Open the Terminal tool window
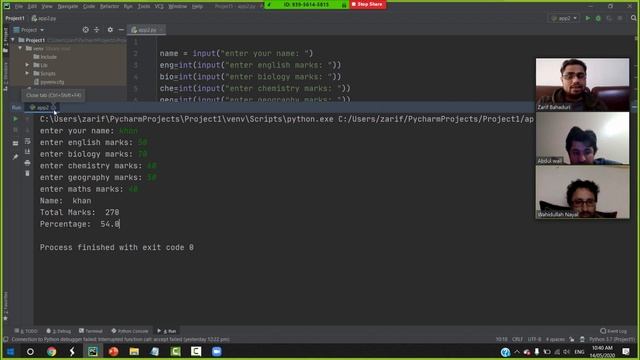This screenshot has height=360, width=640. click(91, 331)
